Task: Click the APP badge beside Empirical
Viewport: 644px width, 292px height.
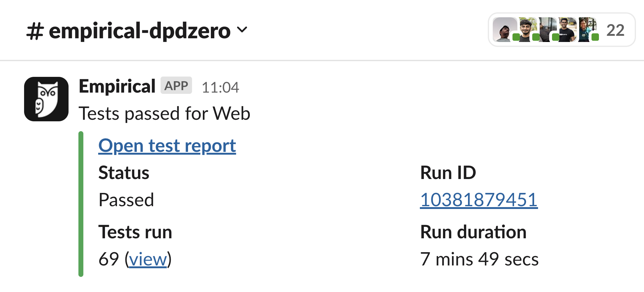Action: coord(176,86)
